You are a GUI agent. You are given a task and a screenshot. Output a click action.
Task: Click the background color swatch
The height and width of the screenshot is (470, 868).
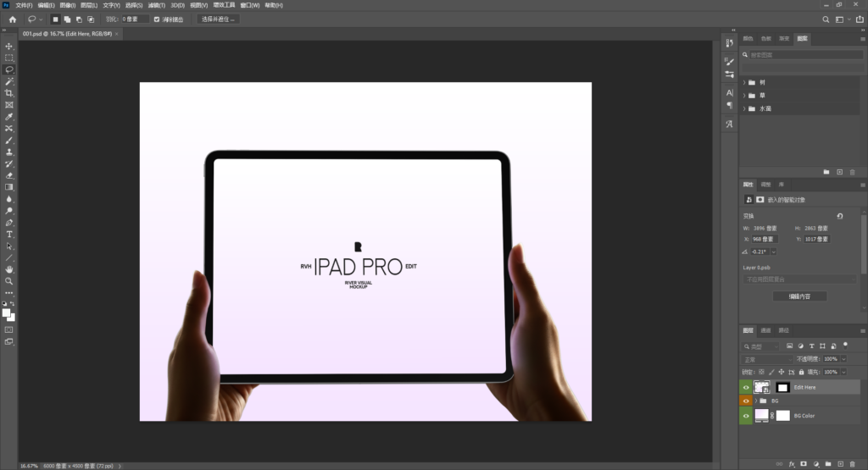[12, 318]
